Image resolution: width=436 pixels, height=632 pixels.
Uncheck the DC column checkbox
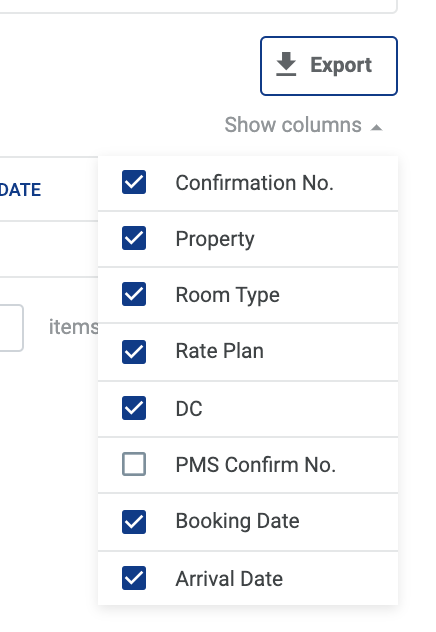[x=134, y=408]
